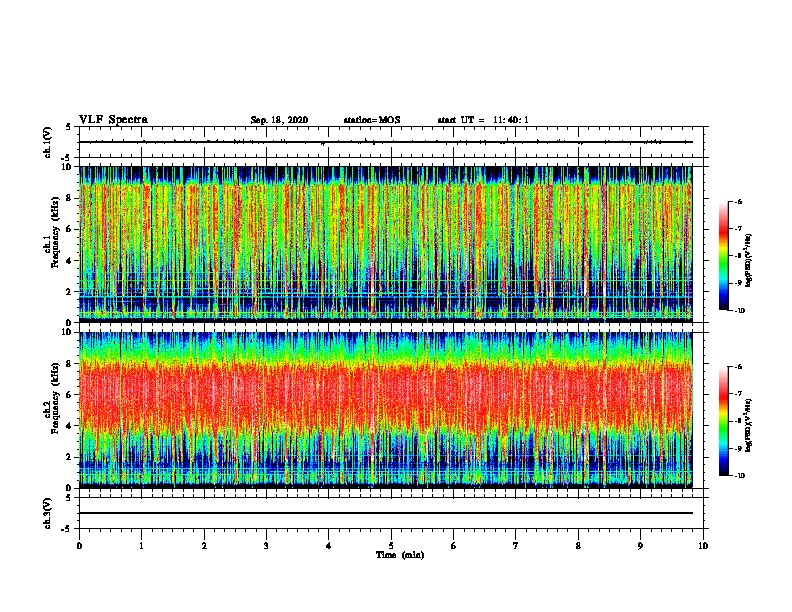The height and width of the screenshot is (612, 792).
Task: Click the ch.1 voltage waveform trace
Action: [386, 142]
